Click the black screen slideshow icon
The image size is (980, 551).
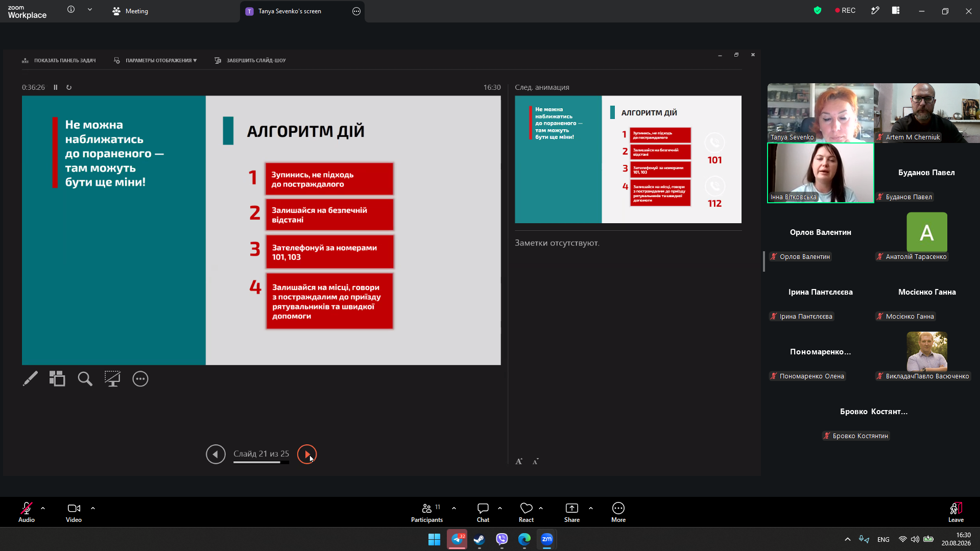(112, 378)
